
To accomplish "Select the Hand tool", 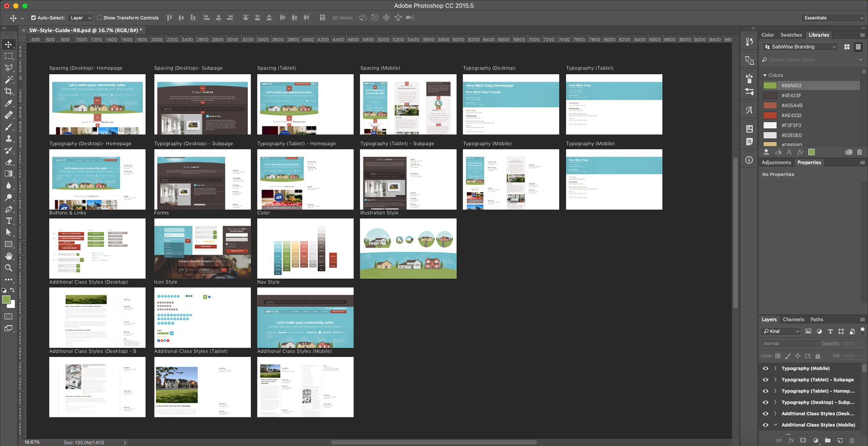I will [8, 256].
